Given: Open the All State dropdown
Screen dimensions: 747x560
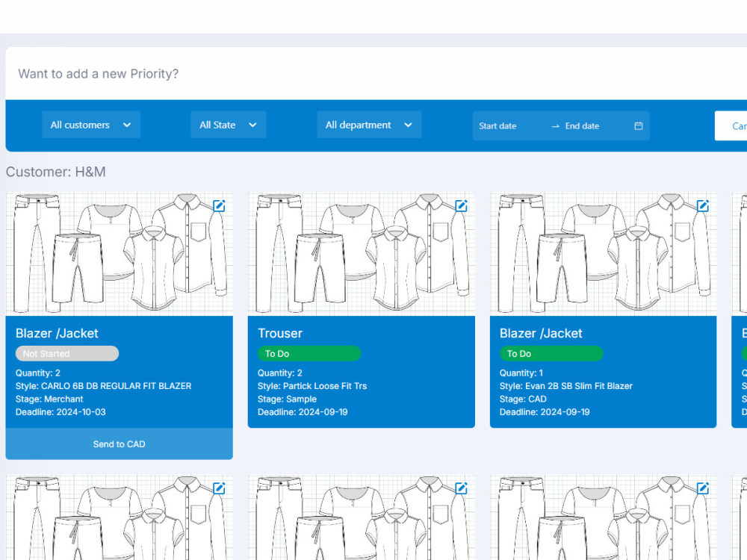Looking at the screenshot, I should point(228,125).
